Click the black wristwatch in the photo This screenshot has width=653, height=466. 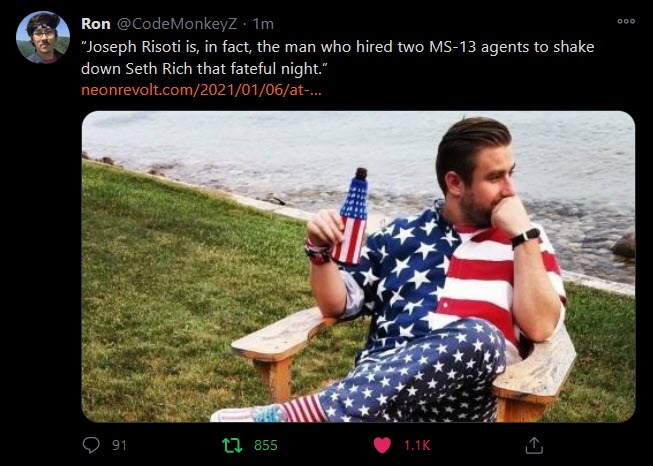point(526,238)
